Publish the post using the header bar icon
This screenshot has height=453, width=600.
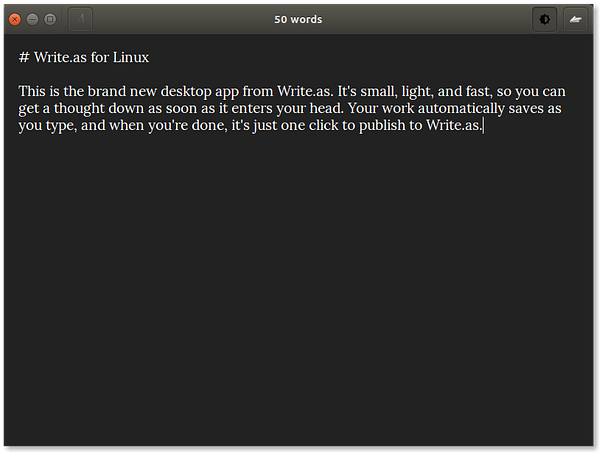pyautogui.click(x=575, y=19)
